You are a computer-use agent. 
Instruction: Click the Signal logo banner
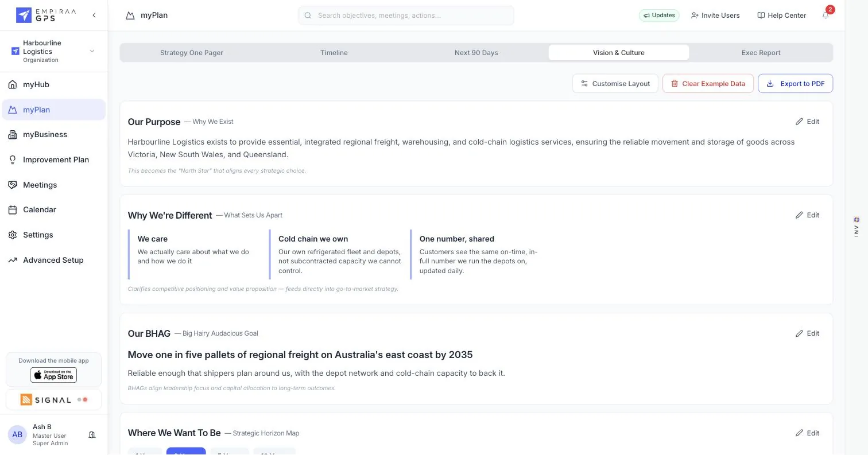tap(53, 399)
